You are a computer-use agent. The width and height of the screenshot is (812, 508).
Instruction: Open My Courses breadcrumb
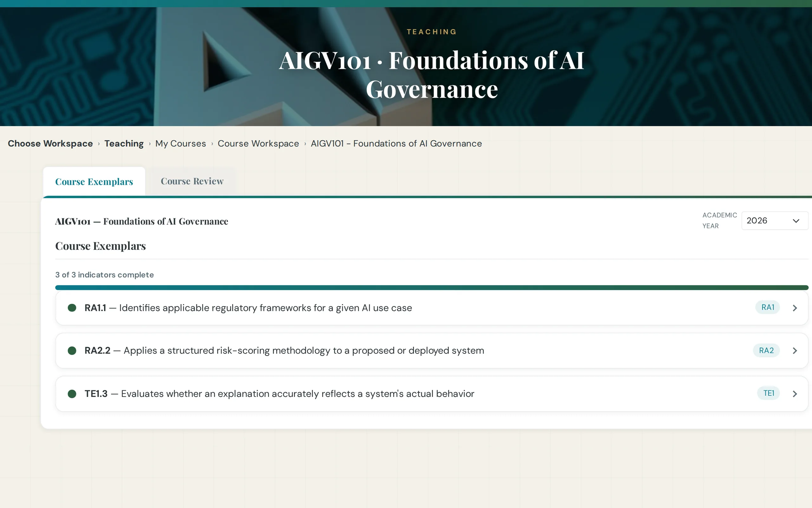[180, 144]
